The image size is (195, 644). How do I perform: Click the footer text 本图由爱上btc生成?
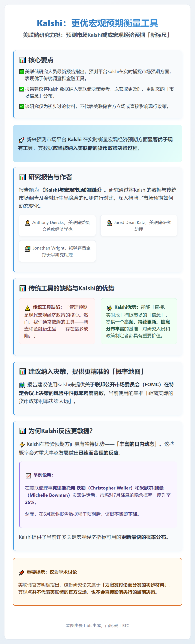[x=83, y=626]
